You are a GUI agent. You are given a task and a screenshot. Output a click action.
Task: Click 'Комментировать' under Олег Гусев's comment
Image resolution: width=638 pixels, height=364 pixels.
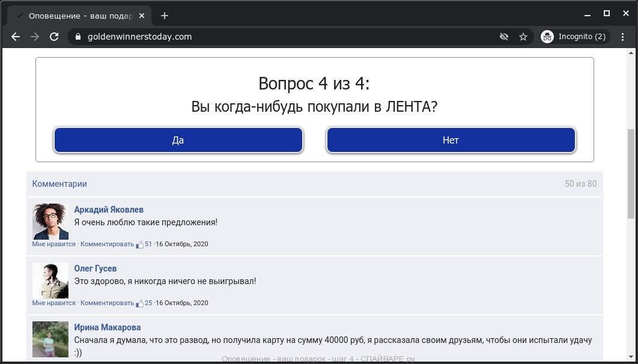[107, 303]
